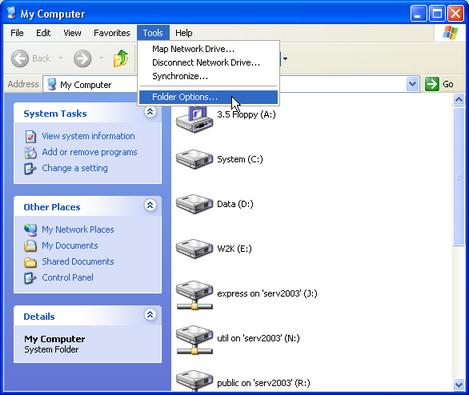
Task: Click the Up folder toolbar icon
Action: [121, 58]
